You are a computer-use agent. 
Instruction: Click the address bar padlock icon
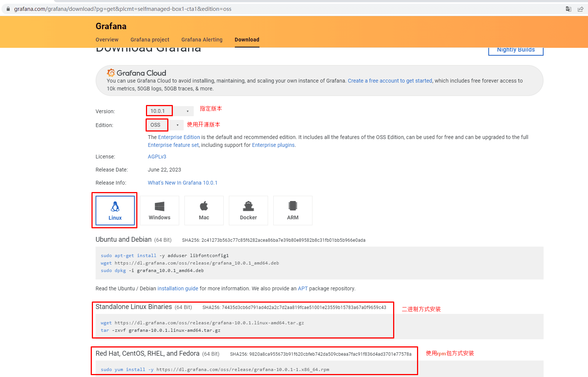[x=8, y=9]
